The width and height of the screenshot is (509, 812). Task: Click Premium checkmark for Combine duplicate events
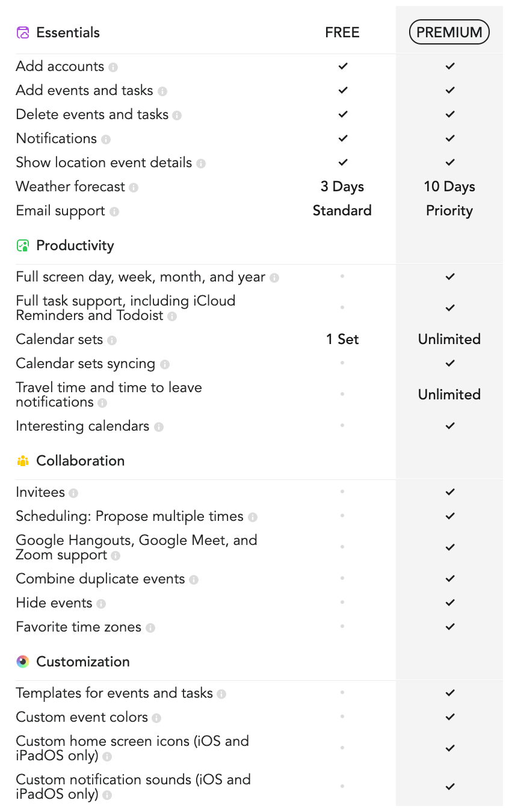(449, 579)
